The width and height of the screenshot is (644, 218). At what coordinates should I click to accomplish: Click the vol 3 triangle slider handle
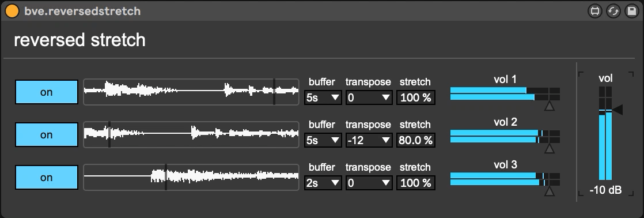click(x=549, y=191)
